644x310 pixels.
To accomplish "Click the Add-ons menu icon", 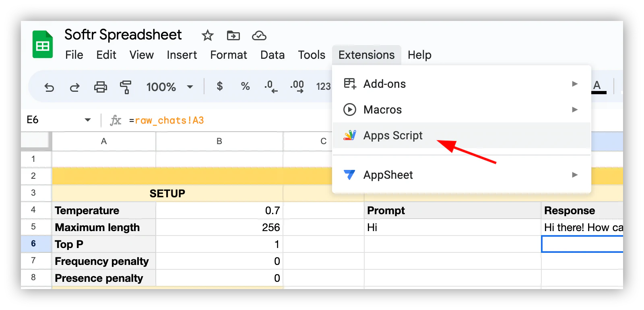I will (350, 84).
